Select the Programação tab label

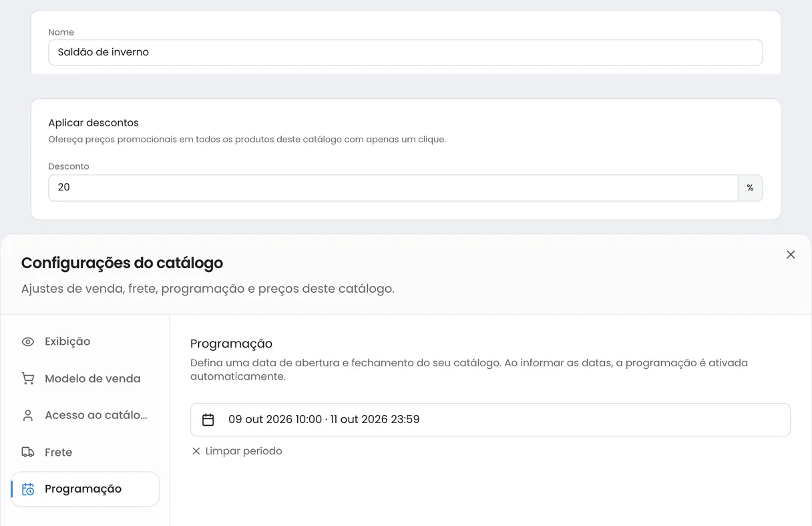tap(83, 489)
